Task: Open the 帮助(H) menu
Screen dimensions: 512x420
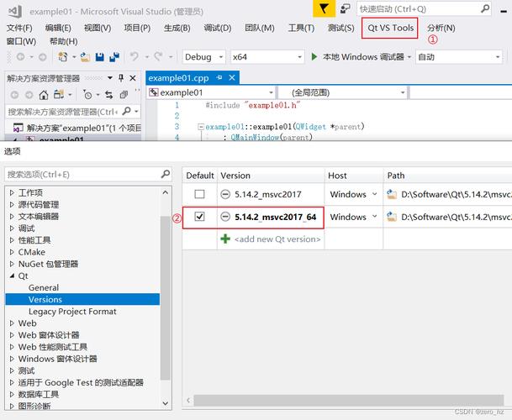Action: (63, 41)
